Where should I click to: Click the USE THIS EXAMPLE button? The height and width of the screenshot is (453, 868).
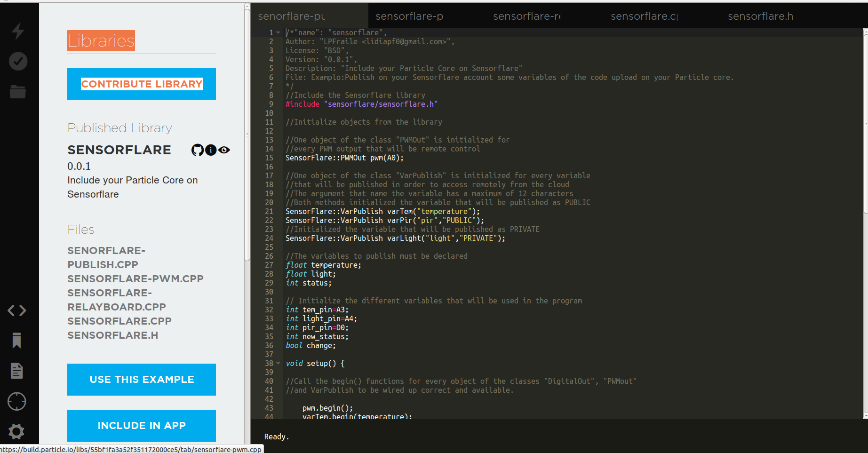[x=142, y=380]
